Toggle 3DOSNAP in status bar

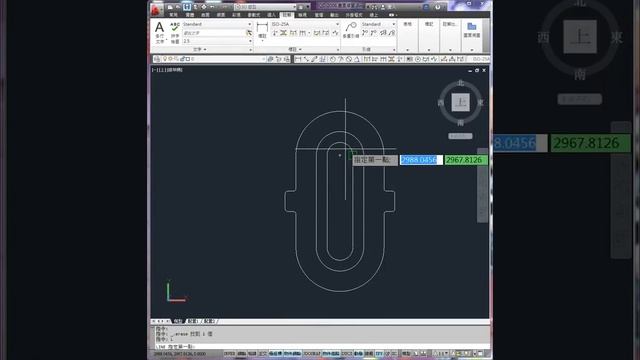pos(311,353)
